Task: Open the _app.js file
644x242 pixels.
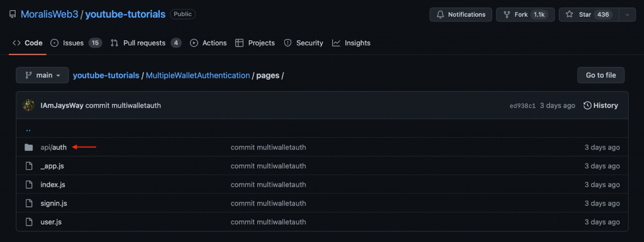Action: tap(52, 166)
